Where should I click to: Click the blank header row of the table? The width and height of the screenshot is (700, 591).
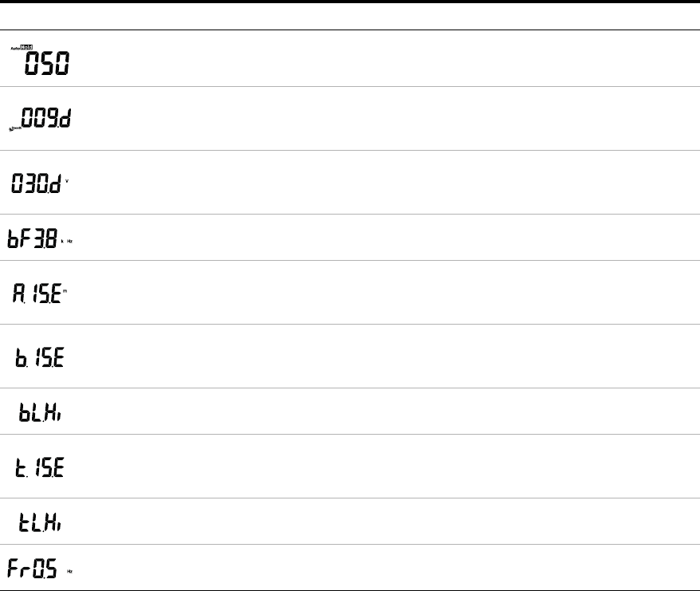coord(350,17)
